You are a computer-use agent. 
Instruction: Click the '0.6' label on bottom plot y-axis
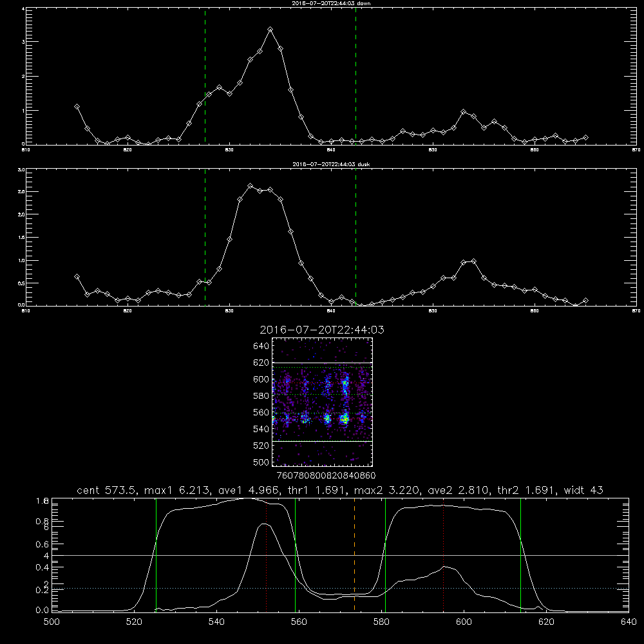click(42, 544)
